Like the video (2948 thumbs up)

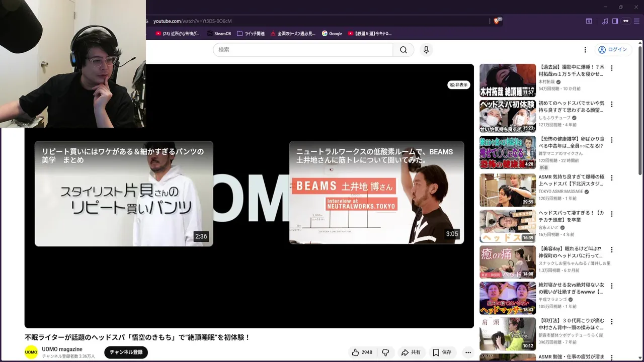362,352
